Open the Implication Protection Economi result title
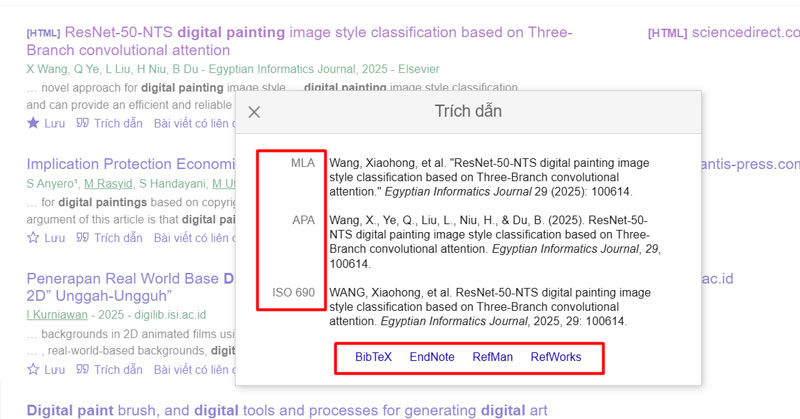 pos(130,164)
